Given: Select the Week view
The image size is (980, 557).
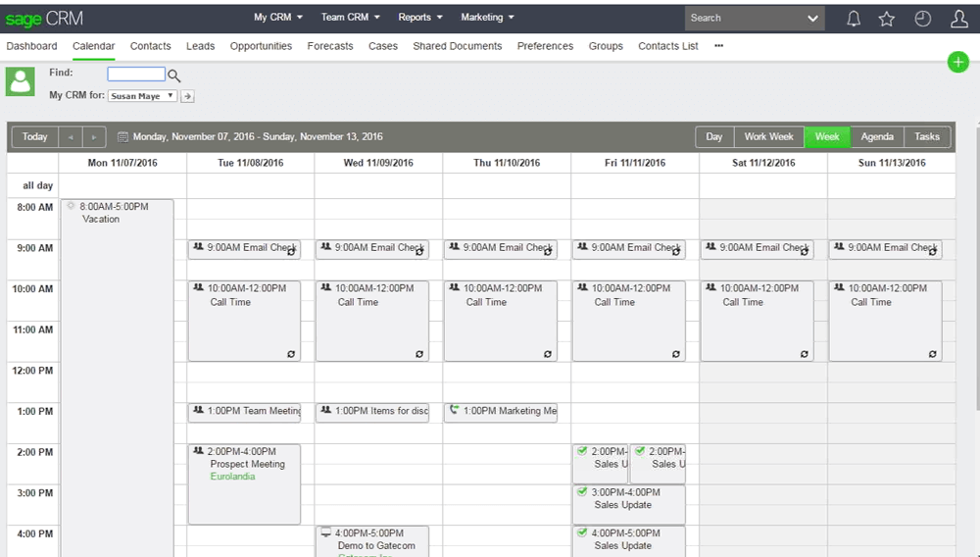Looking at the screenshot, I should pyautogui.click(x=827, y=137).
